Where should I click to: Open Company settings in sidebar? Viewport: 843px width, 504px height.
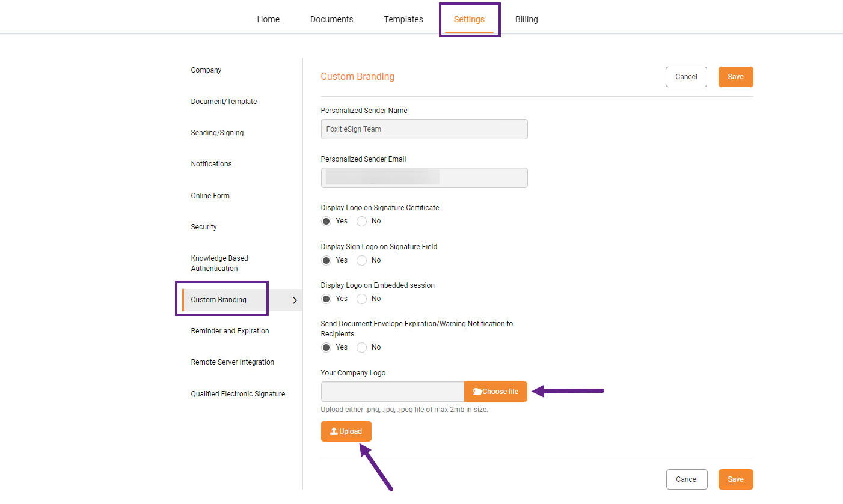(x=206, y=70)
